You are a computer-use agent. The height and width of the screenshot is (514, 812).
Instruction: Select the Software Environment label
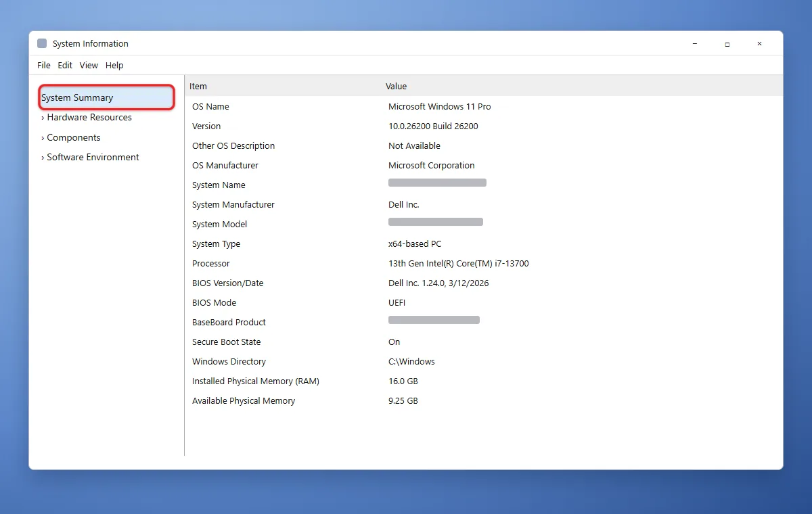[93, 158]
